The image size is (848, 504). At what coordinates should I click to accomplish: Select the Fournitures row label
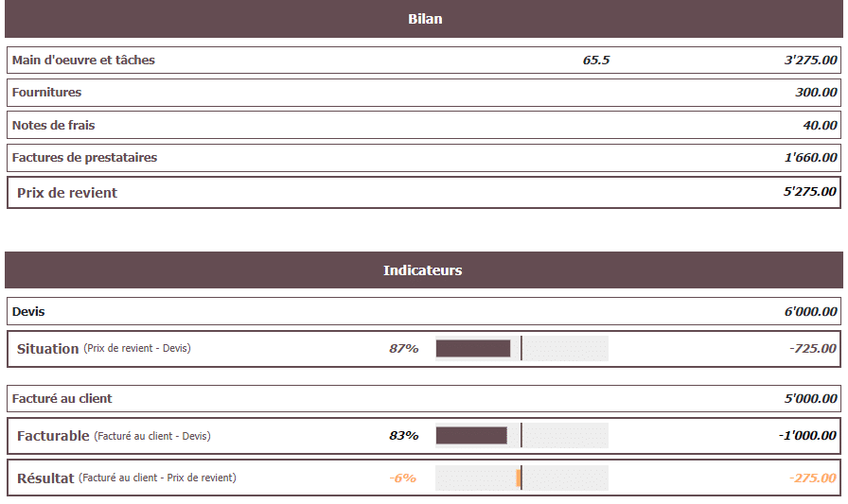(46, 93)
